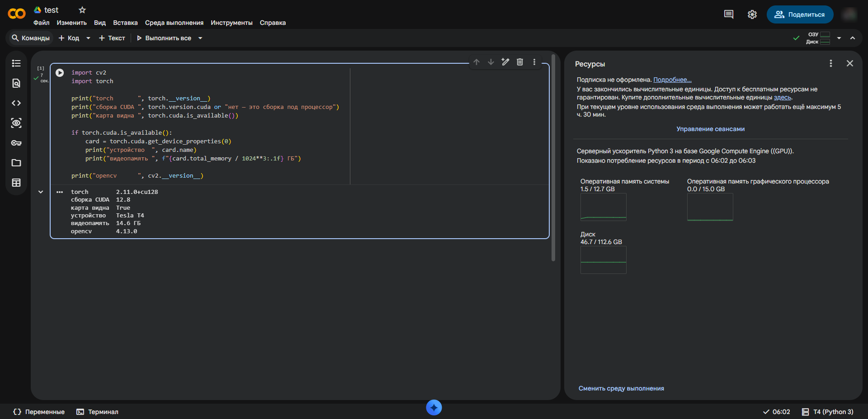
Task: Collapse the header with chevron up
Action: 853,38
